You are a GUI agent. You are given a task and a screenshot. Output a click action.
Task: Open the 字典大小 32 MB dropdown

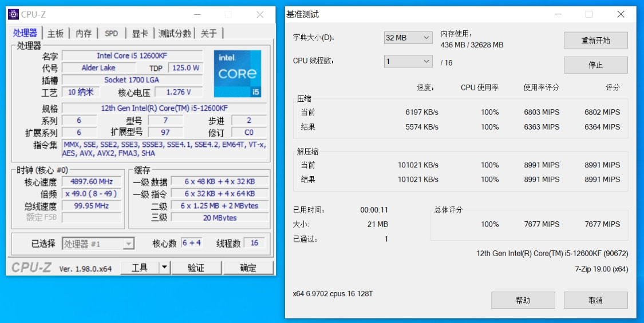(408, 38)
